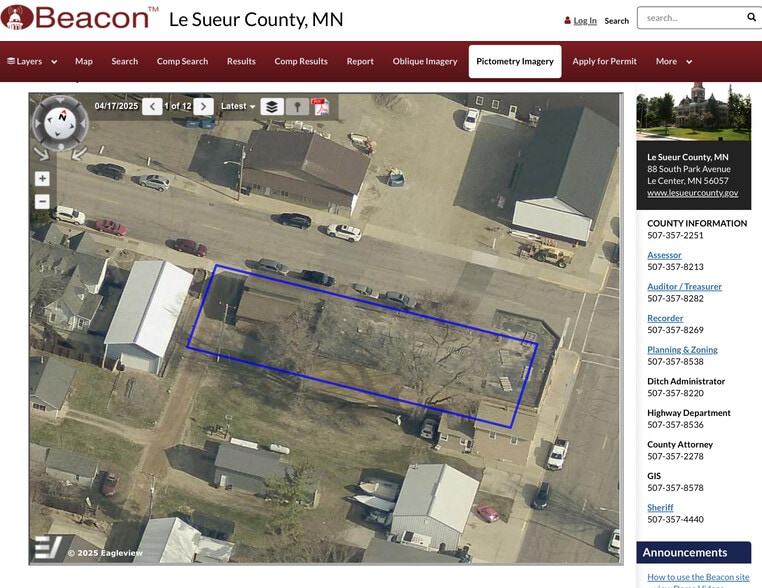This screenshot has height=588, width=762.
Task: Click the search magnifier icon
Action: point(751,17)
